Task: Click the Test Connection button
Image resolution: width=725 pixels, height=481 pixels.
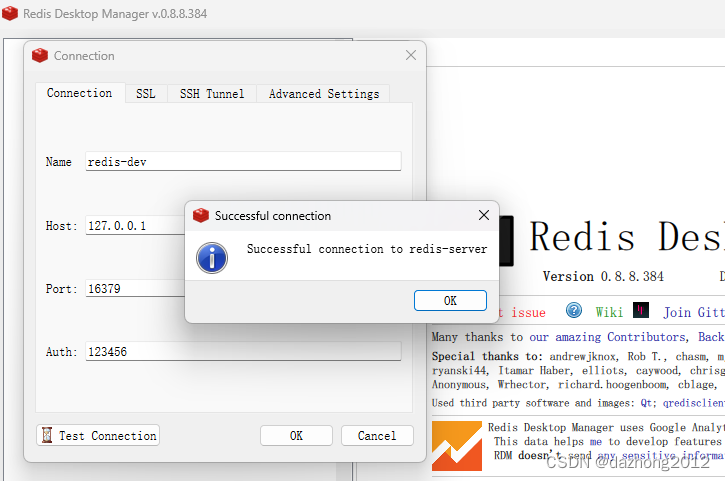Action: pyautogui.click(x=98, y=436)
